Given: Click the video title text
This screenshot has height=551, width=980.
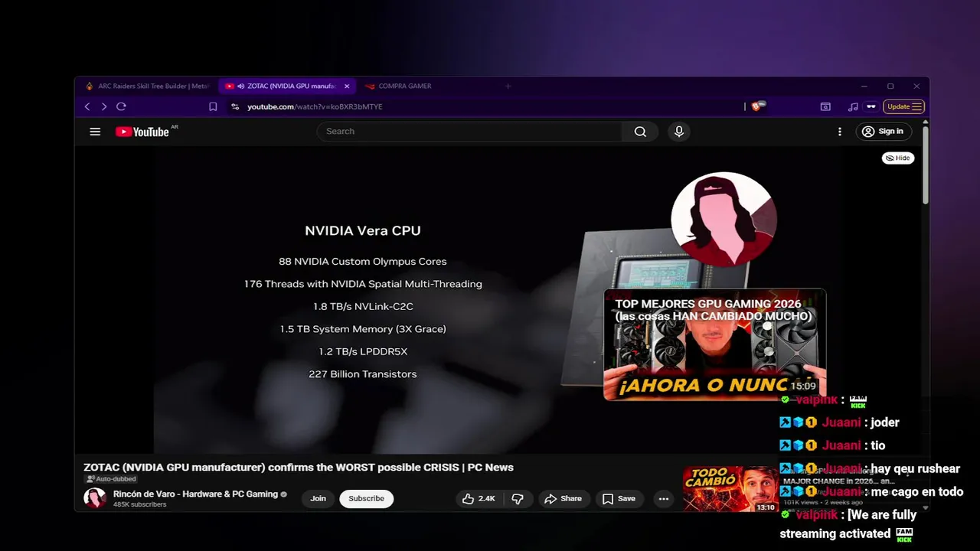Looking at the screenshot, I should tap(299, 468).
